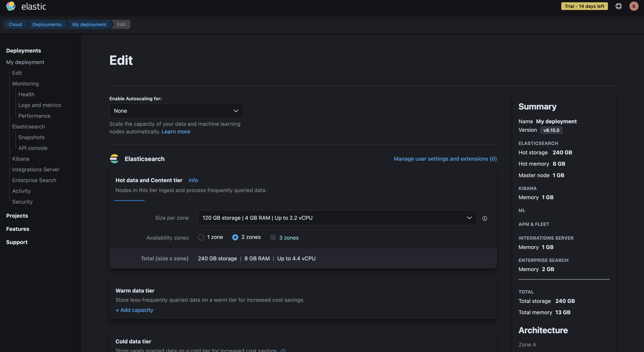Screen dimensions: 644x352
Task: Open the user avatar K menu
Action: 634,6
